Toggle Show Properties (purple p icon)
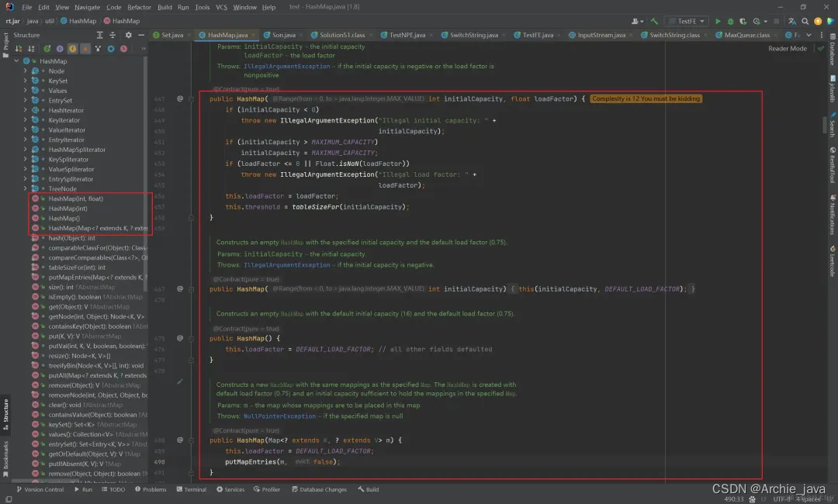The image size is (838, 504). click(x=60, y=49)
